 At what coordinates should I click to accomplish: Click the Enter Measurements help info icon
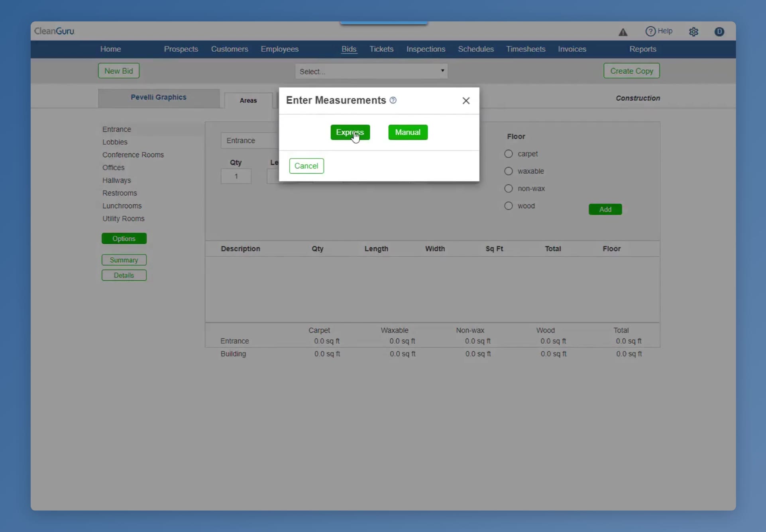(x=393, y=100)
